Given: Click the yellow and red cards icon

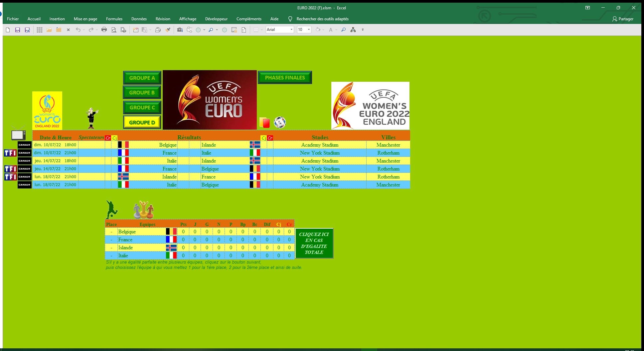Looking at the screenshot, I should [264, 122].
